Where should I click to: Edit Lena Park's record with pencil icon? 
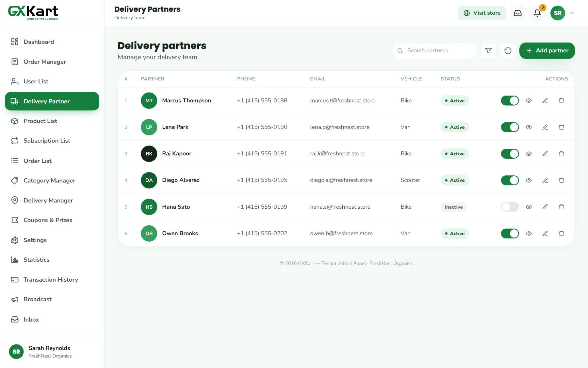[545, 127]
